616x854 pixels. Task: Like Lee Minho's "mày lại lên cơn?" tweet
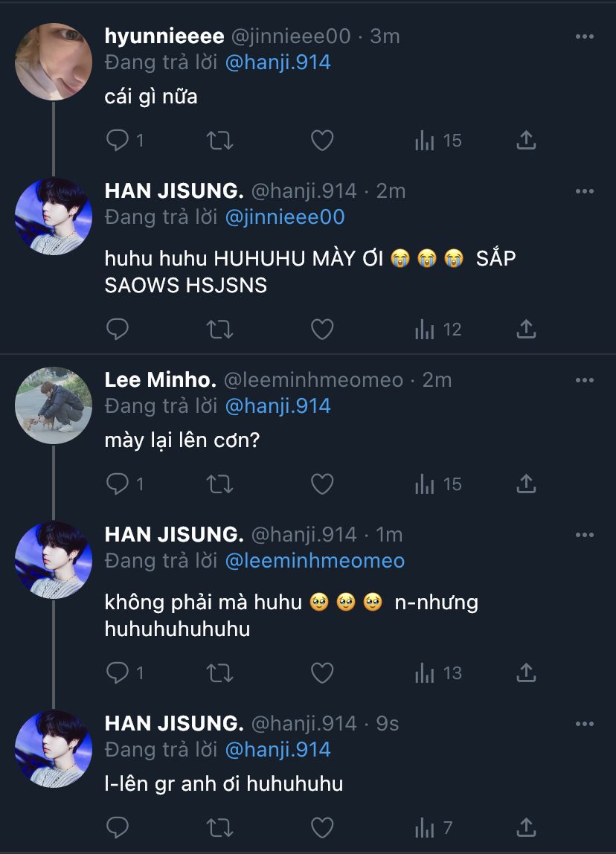coord(321,484)
